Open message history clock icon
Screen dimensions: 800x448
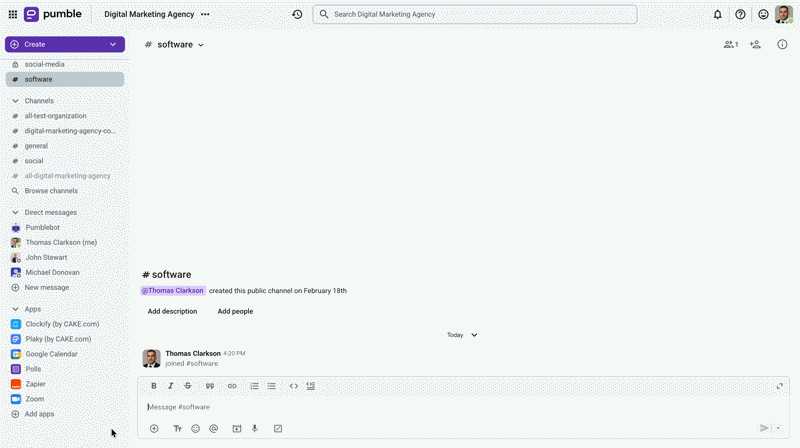pyautogui.click(x=297, y=15)
